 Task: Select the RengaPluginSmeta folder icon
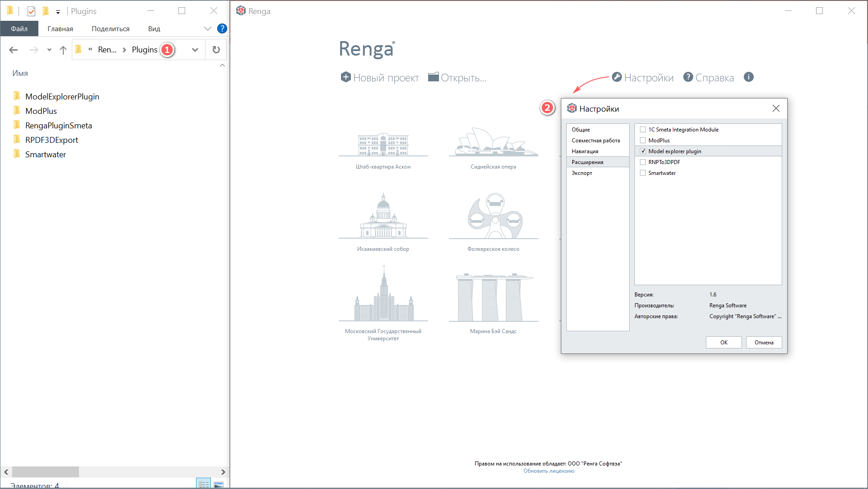(x=17, y=125)
